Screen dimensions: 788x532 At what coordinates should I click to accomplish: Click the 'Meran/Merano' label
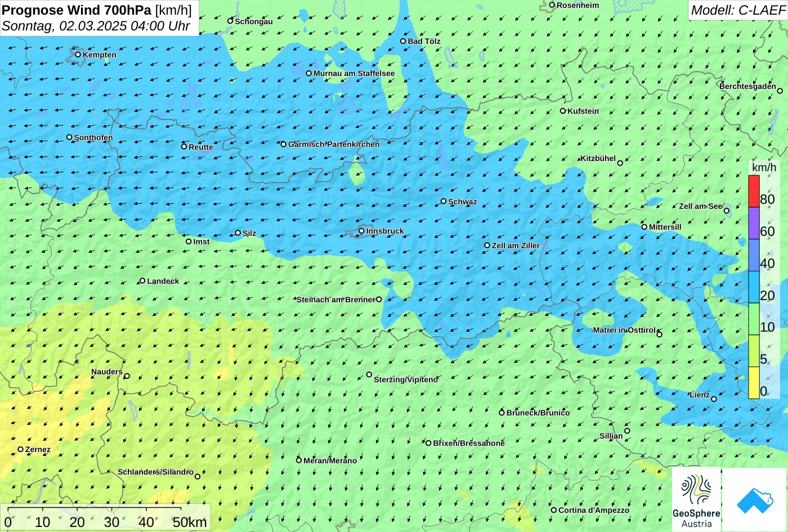pos(330,461)
